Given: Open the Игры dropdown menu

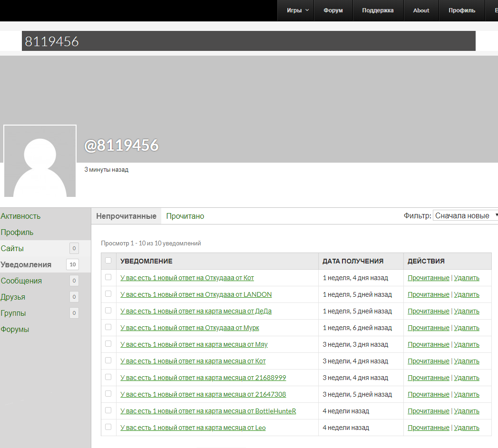Looking at the screenshot, I should click(x=297, y=10).
